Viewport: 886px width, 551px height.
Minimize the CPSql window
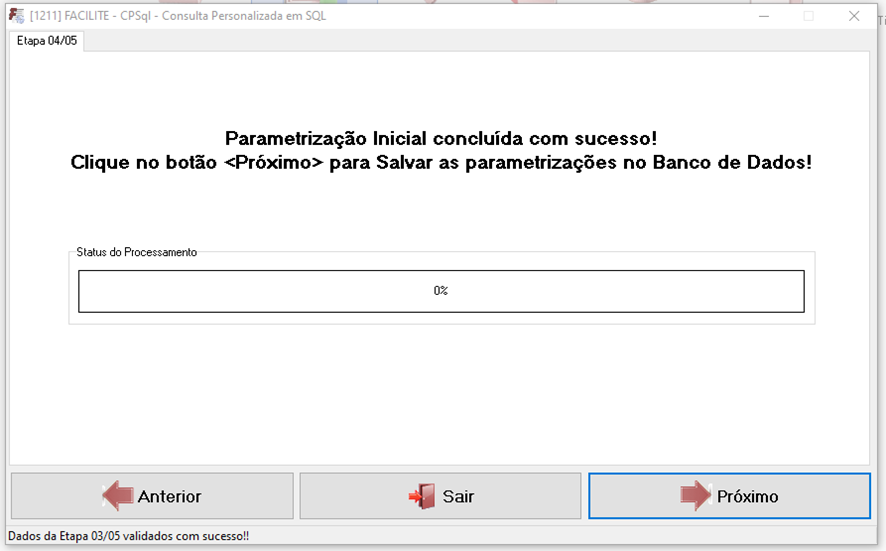pos(763,16)
